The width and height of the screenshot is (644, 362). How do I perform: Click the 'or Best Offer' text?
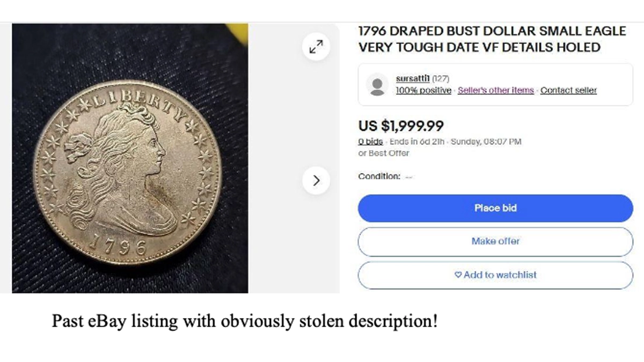(383, 153)
